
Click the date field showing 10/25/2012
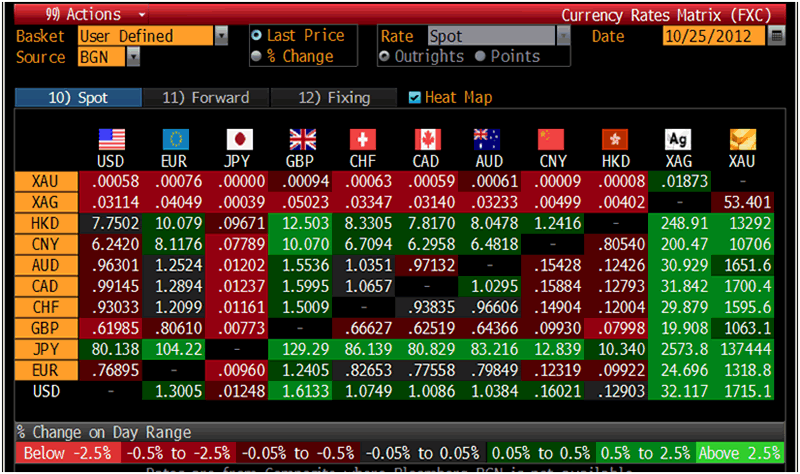pyautogui.click(x=713, y=37)
